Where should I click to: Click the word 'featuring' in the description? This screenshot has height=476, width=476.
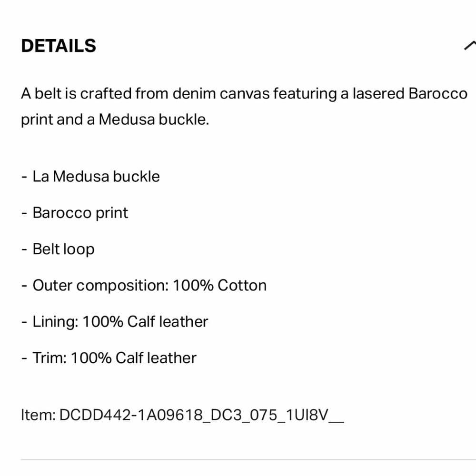click(305, 93)
